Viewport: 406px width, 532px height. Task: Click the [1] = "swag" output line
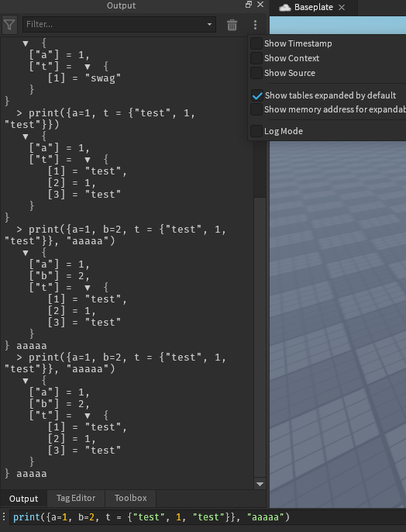coord(84,78)
